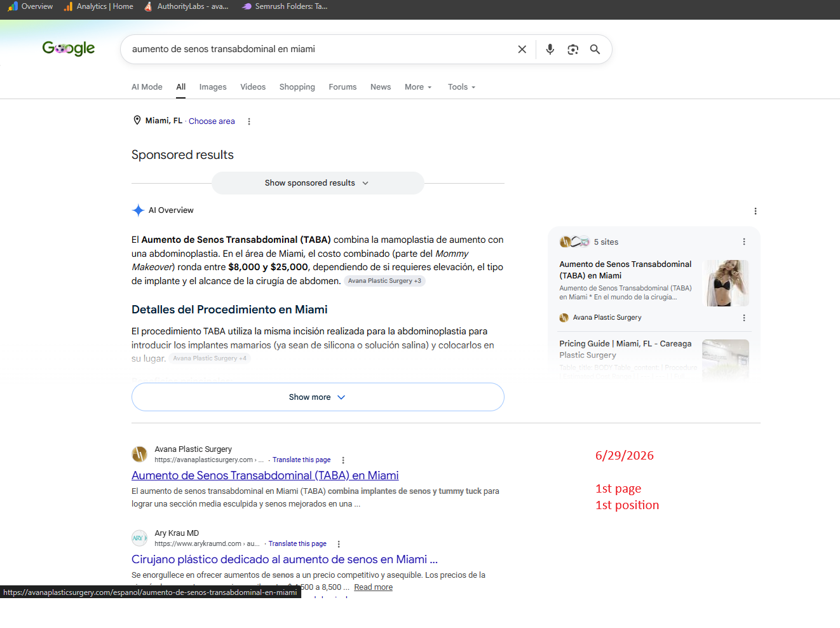Click the 5 sites label
The height and width of the screenshot is (628, 840).
(606, 242)
